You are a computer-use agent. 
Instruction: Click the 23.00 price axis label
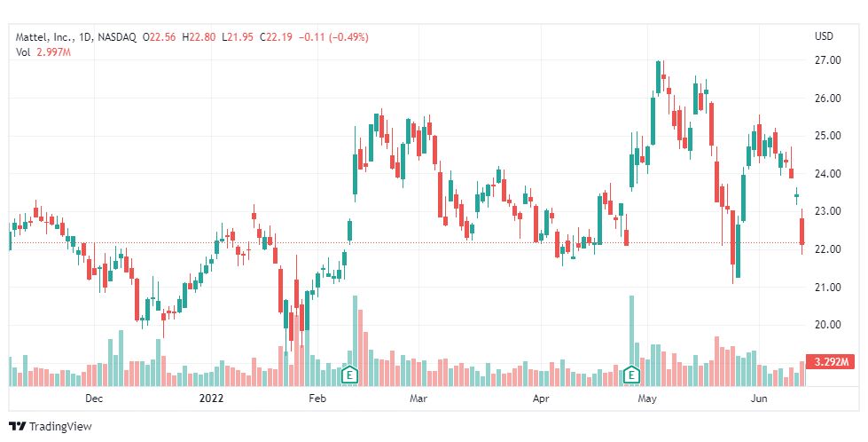pos(827,211)
